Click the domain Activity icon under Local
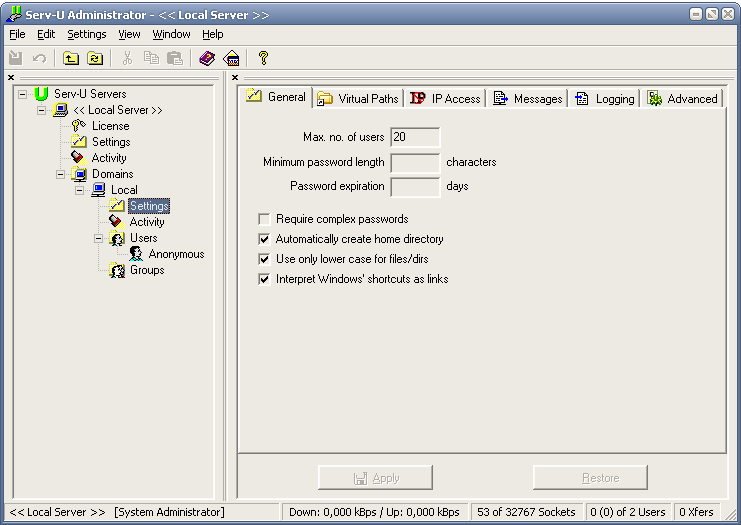Screen dimensions: 741x525 (x=117, y=222)
